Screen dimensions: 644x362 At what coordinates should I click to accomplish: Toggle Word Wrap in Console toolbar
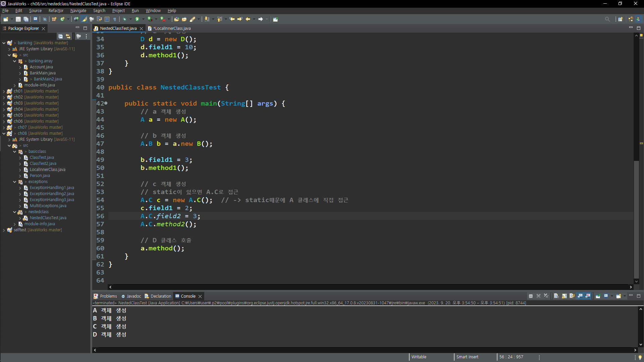pos(572,296)
